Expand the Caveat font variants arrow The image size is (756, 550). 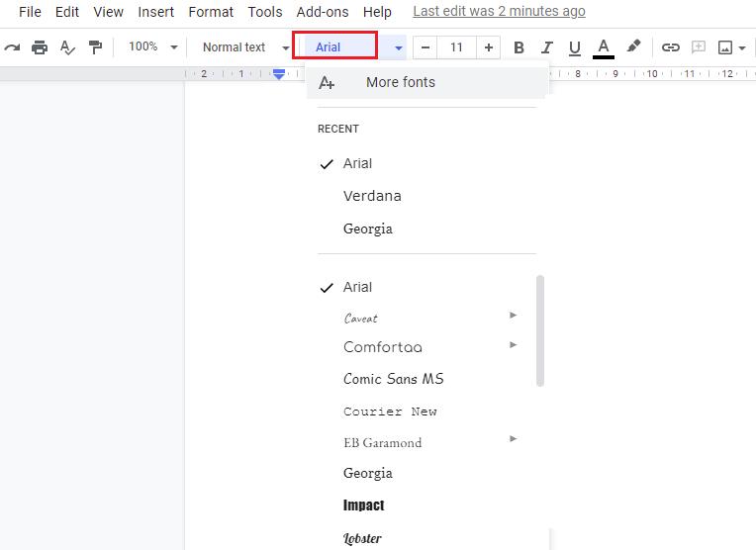point(513,316)
